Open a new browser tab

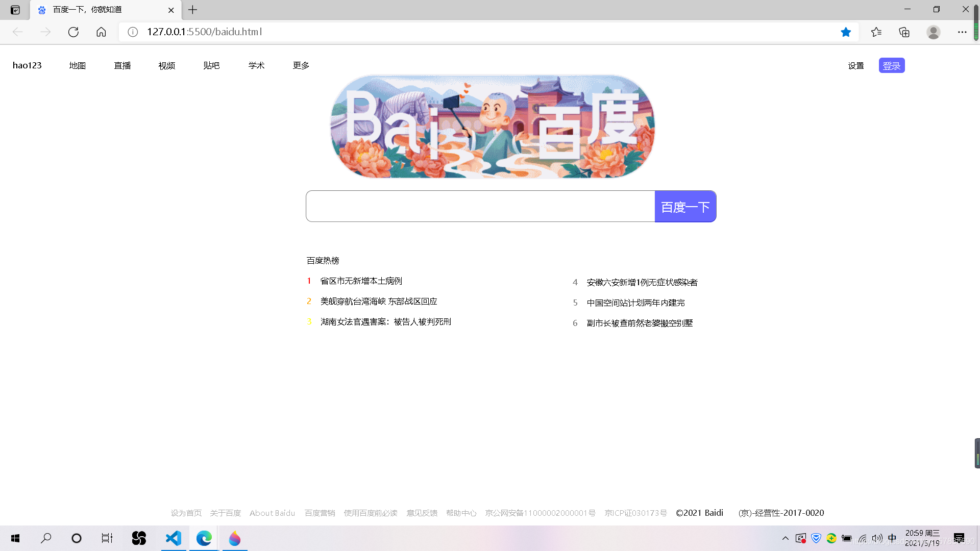(x=192, y=10)
